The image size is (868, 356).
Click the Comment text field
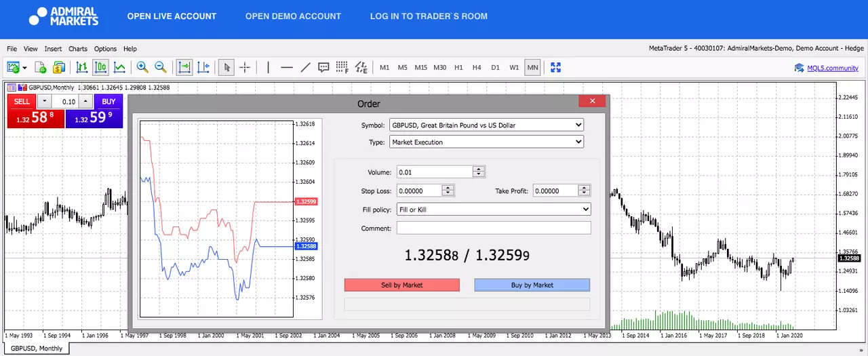tap(494, 229)
